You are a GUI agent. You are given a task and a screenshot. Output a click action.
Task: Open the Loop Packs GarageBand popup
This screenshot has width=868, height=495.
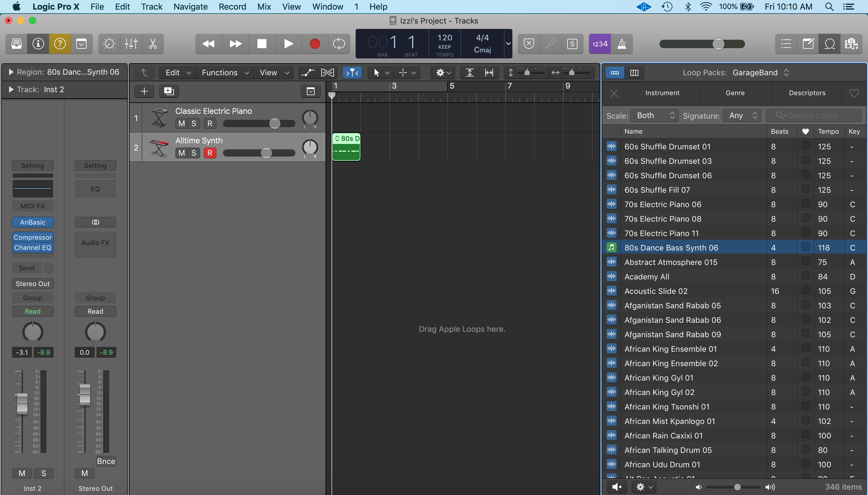click(x=759, y=73)
